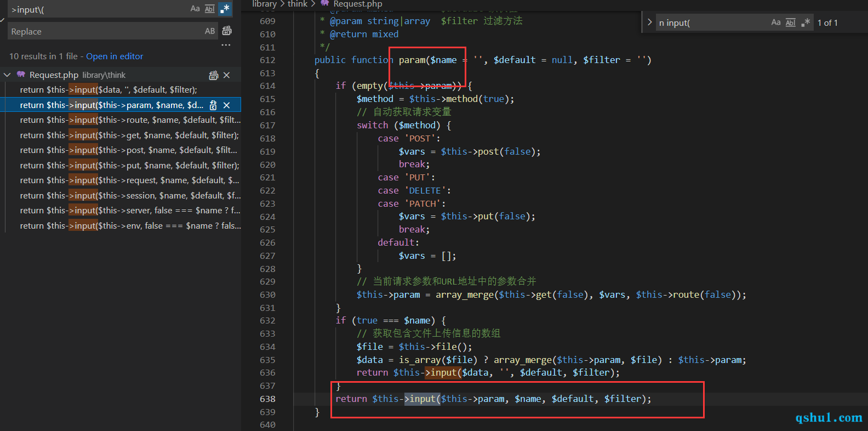Click 'public function' keyword on line 612
This screenshot has width=868, height=431.
pos(354,60)
